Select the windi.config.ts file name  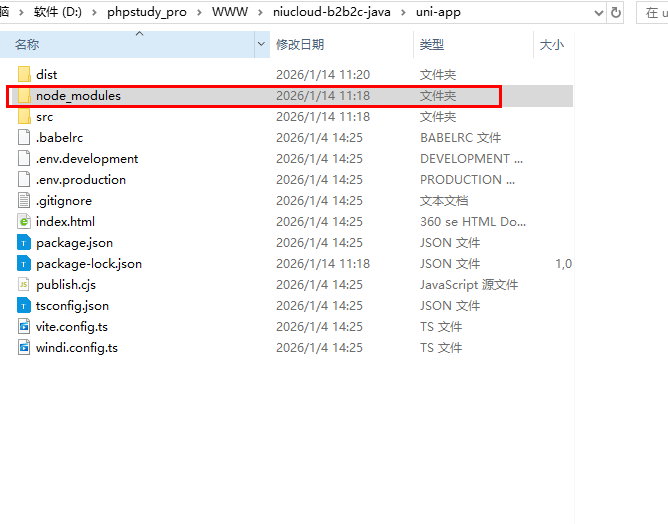click(x=77, y=348)
